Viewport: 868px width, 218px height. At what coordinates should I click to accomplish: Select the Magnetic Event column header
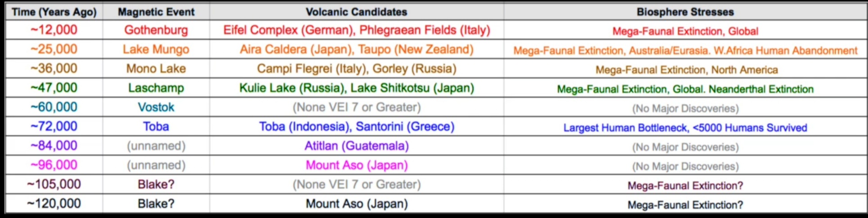click(156, 12)
